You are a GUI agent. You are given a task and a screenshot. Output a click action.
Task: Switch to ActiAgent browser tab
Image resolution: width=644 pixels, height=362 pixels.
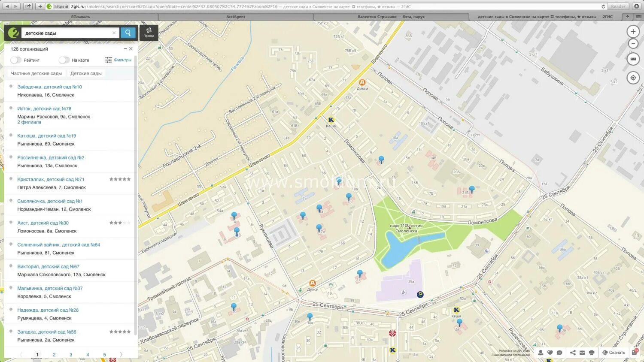[x=236, y=17]
